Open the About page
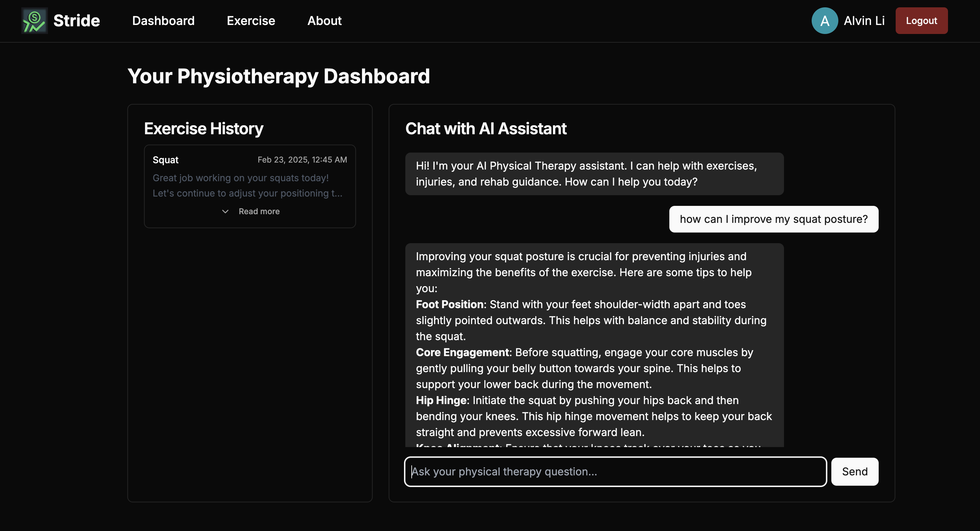This screenshot has height=531, width=980. click(324, 21)
